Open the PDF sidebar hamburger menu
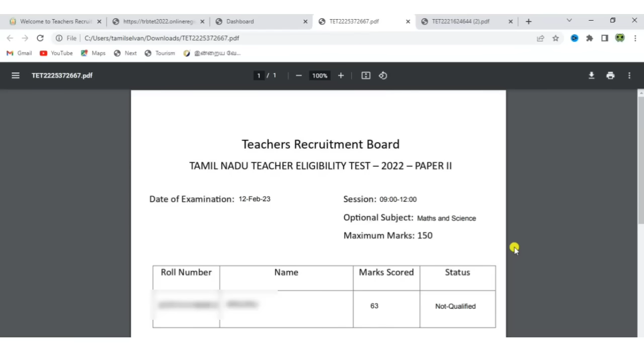Viewport: 644px width, 362px height. tap(16, 75)
